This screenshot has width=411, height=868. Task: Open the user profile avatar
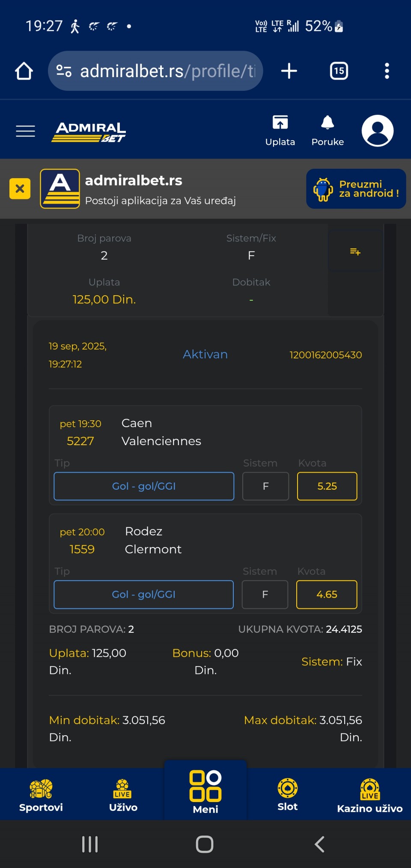[378, 131]
